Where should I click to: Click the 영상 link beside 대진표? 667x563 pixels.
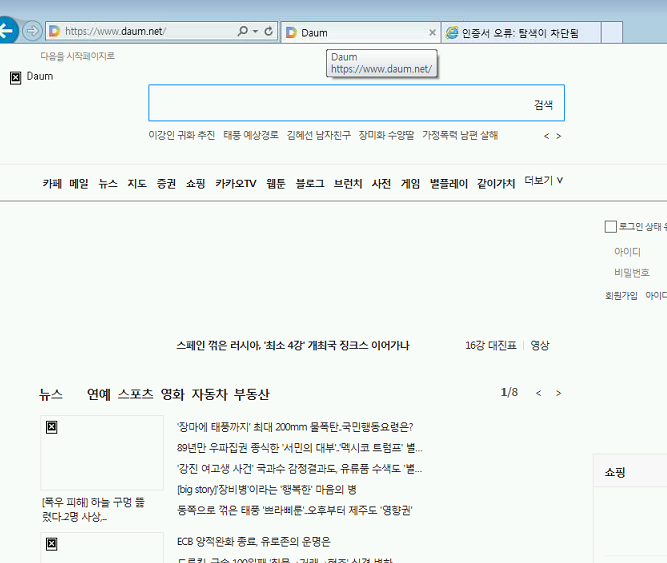click(540, 345)
